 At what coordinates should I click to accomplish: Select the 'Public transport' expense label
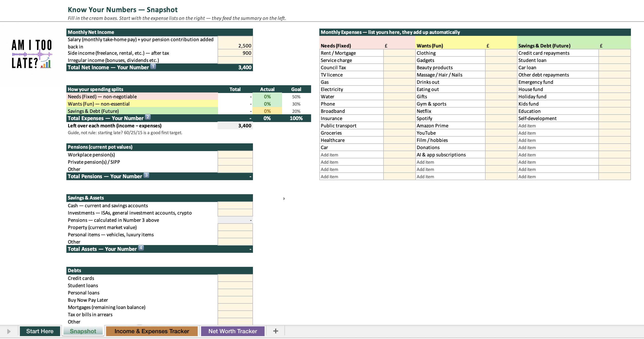pos(338,126)
